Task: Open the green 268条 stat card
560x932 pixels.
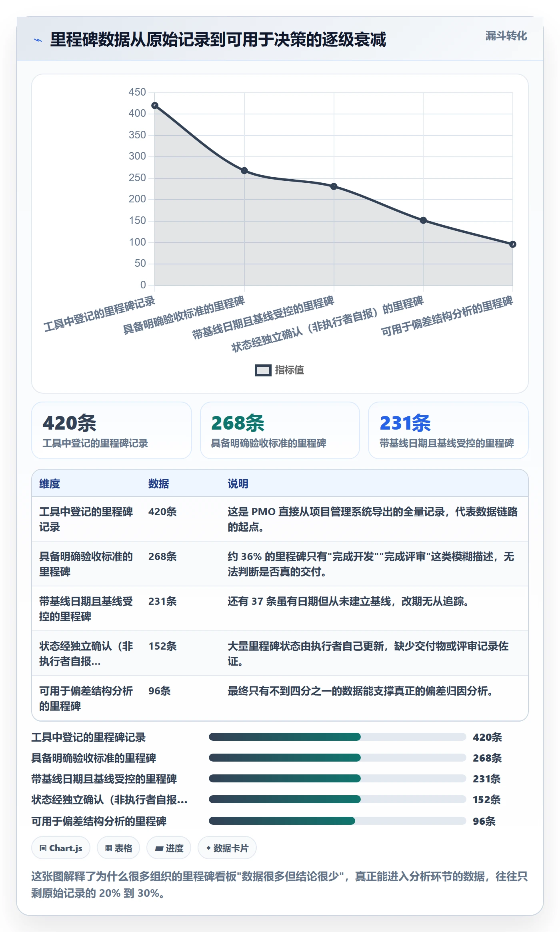Action: point(280,430)
